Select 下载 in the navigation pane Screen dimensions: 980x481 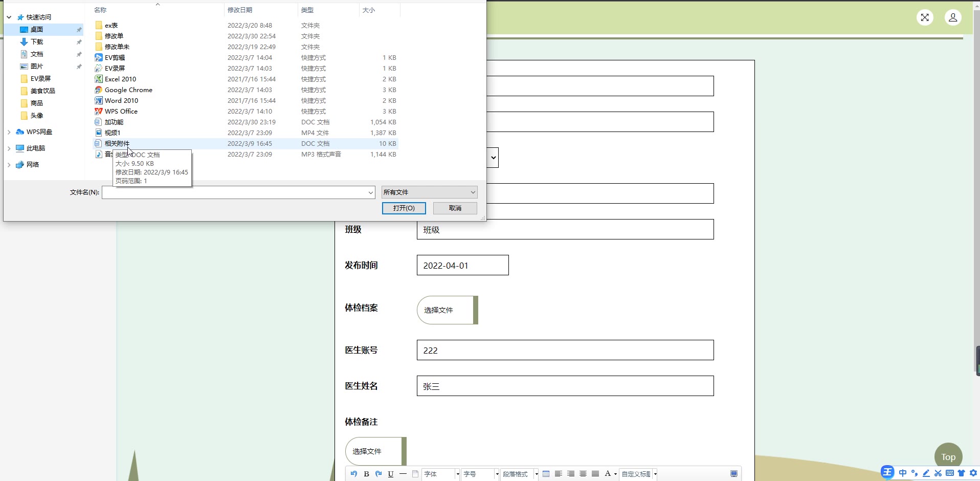(x=37, y=42)
